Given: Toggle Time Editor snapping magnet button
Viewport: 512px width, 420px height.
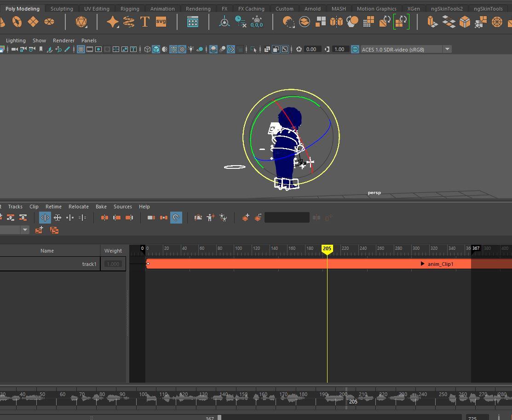Looking at the screenshot, I should (176, 218).
